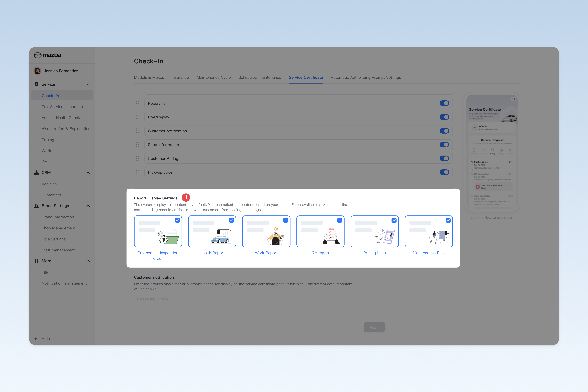Click the Service section icon

[x=36, y=84]
